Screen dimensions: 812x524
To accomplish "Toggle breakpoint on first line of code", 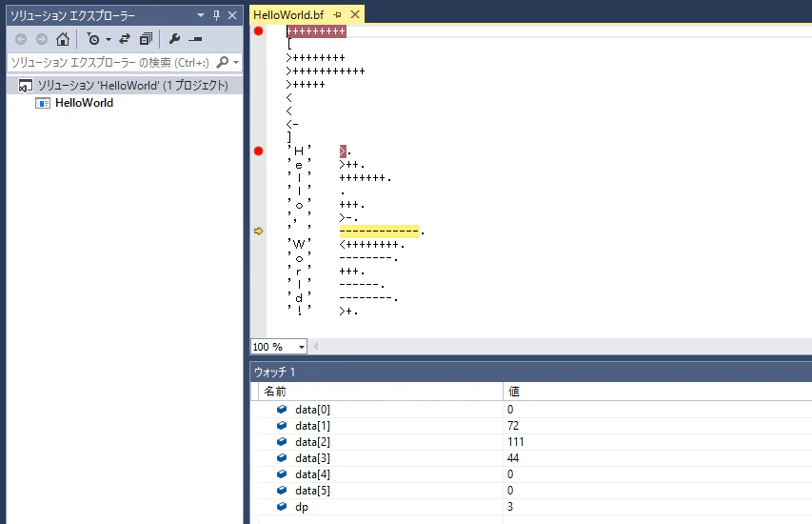I will (x=258, y=31).
